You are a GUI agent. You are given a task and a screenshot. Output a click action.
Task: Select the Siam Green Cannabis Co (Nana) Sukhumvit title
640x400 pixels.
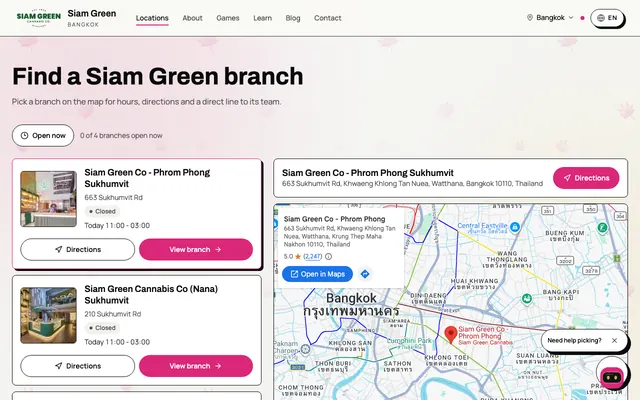[x=151, y=295]
